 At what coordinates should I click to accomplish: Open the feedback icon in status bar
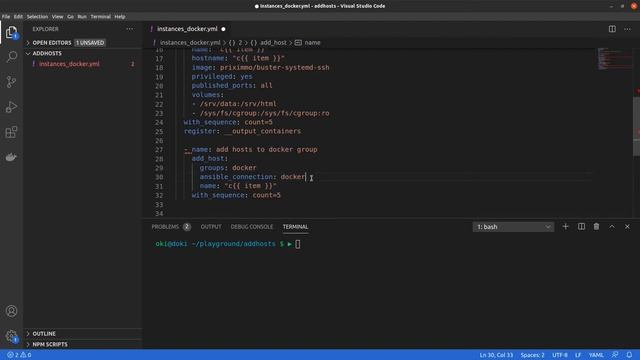pyautogui.click(x=615, y=355)
